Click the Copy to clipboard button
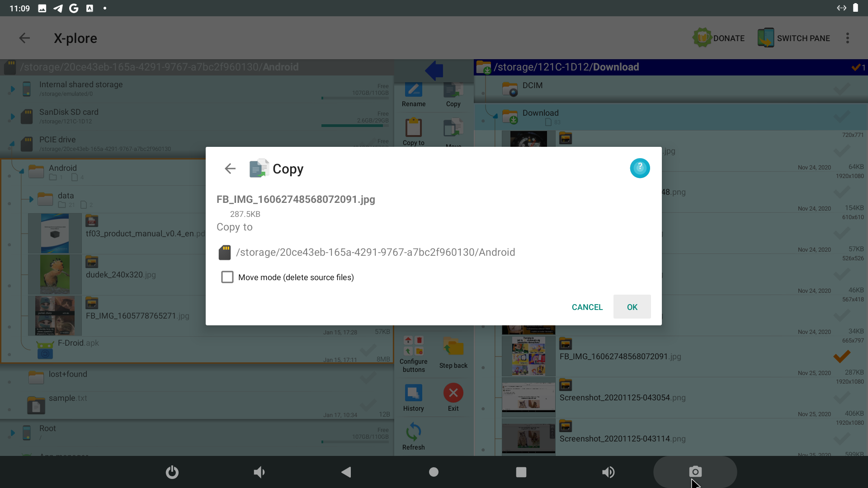The image size is (868, 488). tap(414, 132)
